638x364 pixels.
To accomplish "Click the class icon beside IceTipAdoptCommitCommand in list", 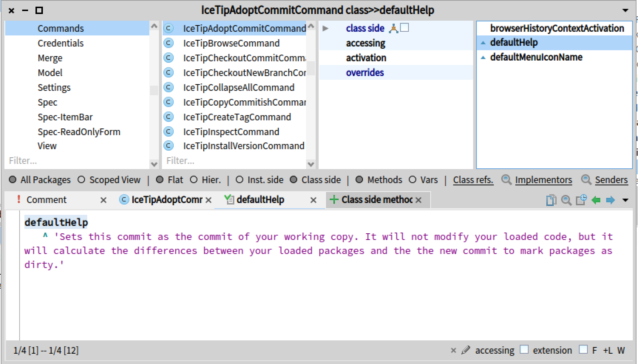I will click(x=169, y=28).
